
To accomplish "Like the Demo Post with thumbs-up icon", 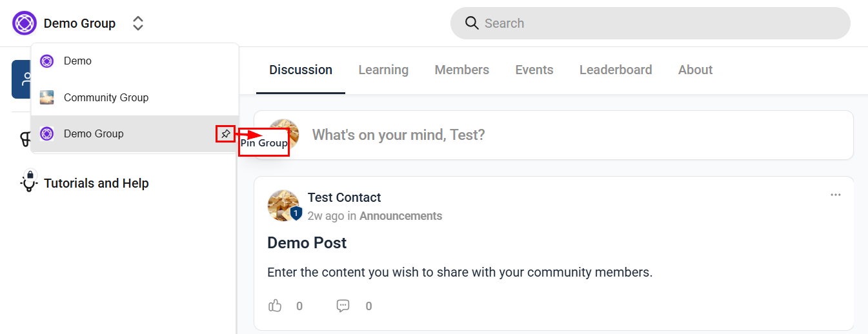I will point(276,306).
